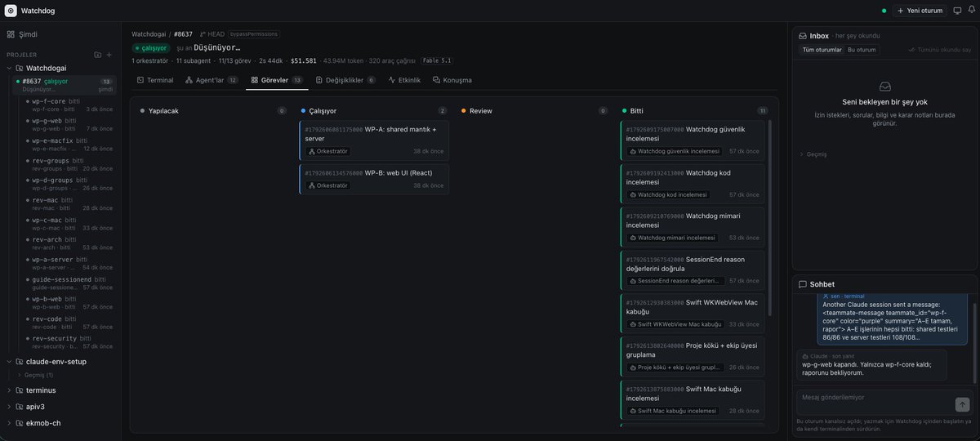The height and width of the screenshot is (441, 980).
Task: Collapse the claude-env-setup project
Action: pos(9,362)
